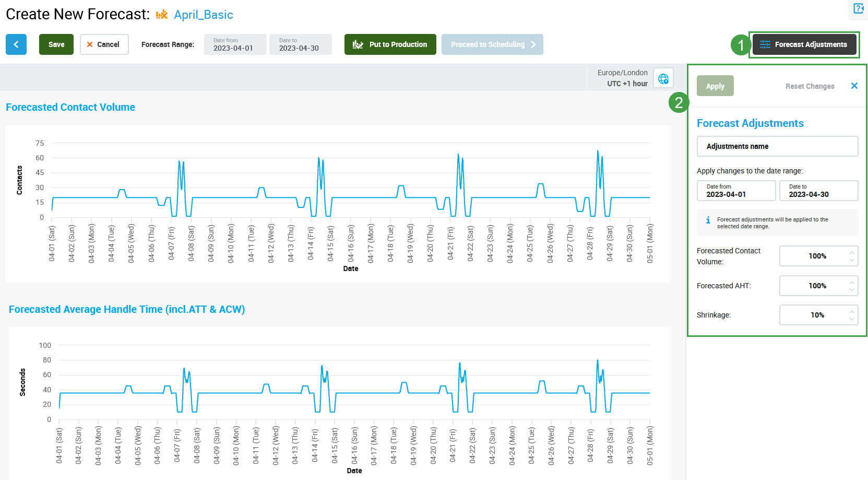The height and width of the screenshot is (480, 868).
Task: Open the help icon in top-right corner
Action: pos(859,8)
